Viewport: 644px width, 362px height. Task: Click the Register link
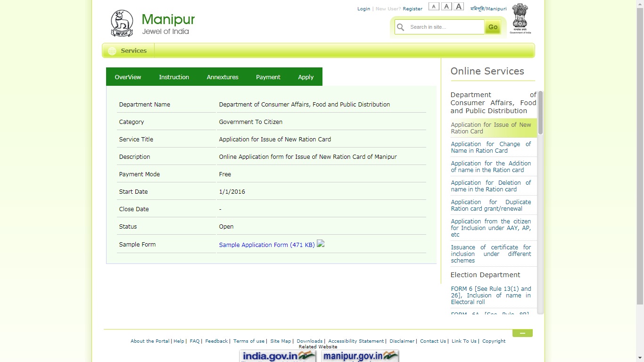(412, 8)
